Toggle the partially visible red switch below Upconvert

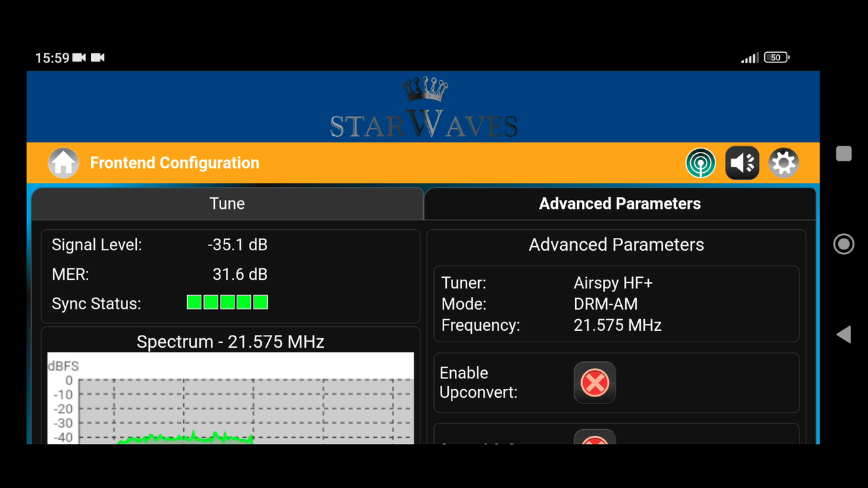point(595,437)
